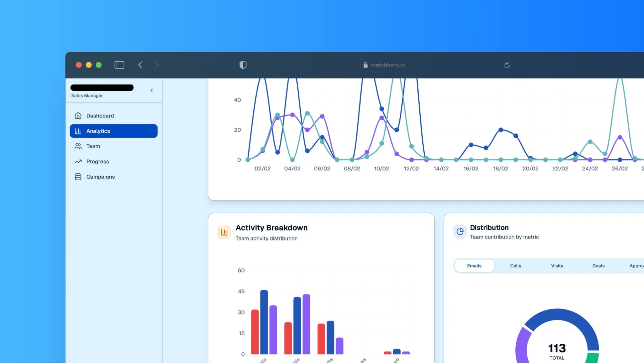Select the Emails metric tab
644x363 pixels.
coord(474,266)
